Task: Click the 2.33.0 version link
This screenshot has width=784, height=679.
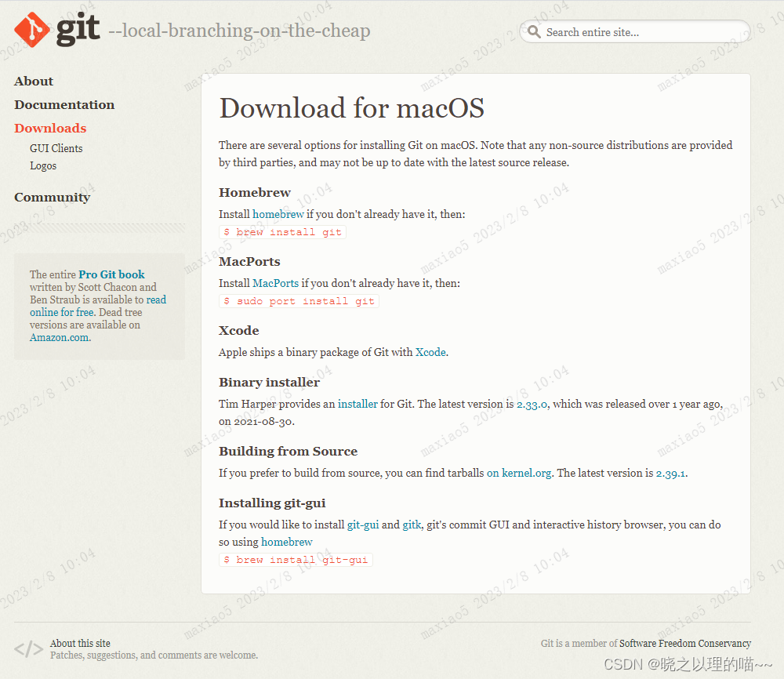Action: (x=532, y=404)
